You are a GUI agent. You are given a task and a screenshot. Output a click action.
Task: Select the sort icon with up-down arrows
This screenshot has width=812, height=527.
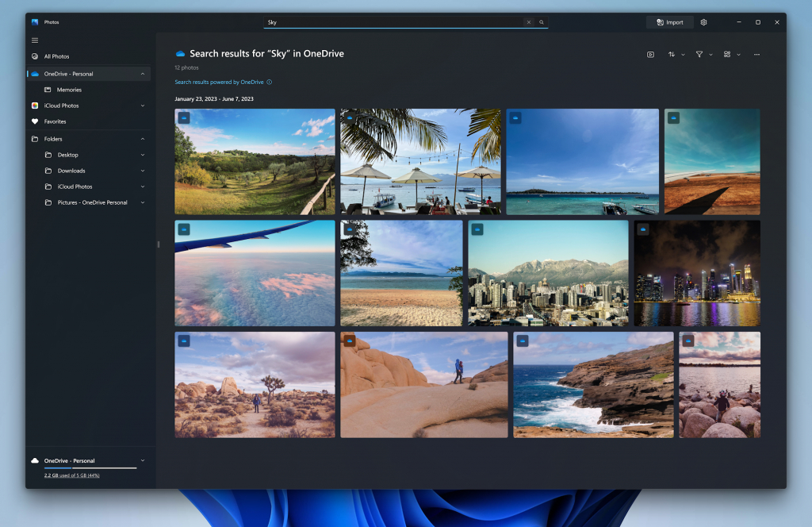(x=672, y=54)
